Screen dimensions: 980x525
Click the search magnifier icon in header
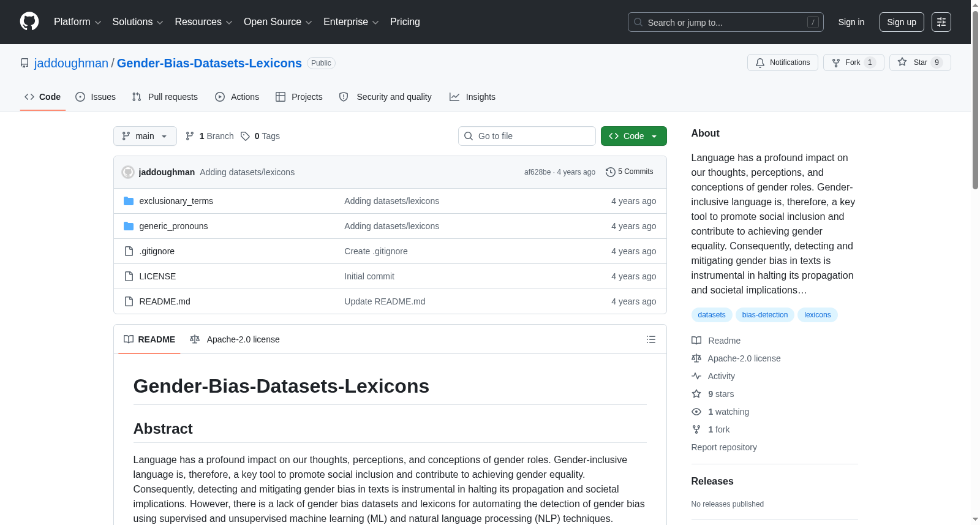point(638,22)
